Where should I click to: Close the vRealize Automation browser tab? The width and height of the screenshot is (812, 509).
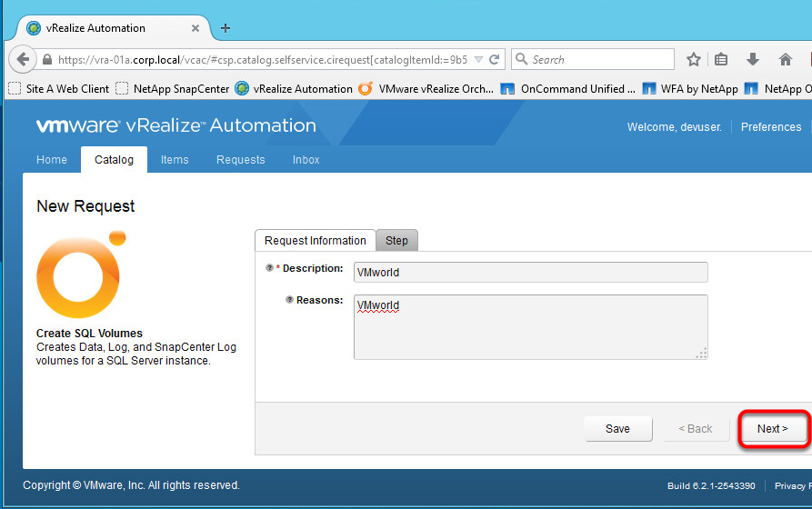pyautogui.click(x=195, y=28)
